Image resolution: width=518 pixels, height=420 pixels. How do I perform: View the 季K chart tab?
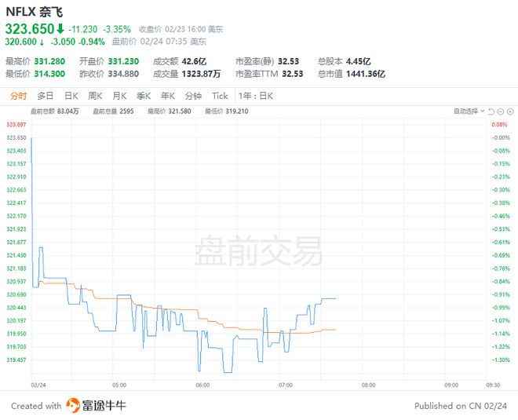(143, 96)
